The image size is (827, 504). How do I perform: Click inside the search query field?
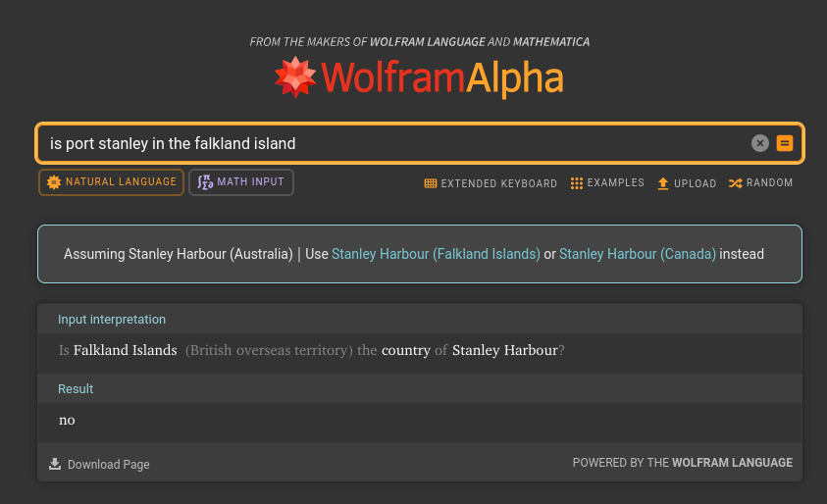392,143
